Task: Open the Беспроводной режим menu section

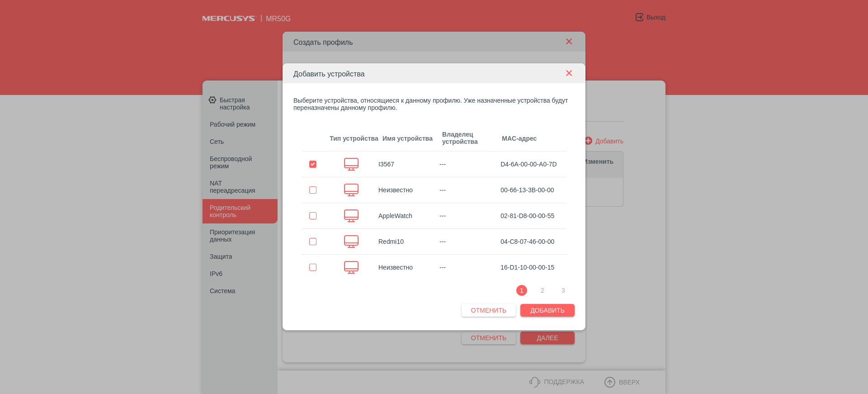Action: 231,162
